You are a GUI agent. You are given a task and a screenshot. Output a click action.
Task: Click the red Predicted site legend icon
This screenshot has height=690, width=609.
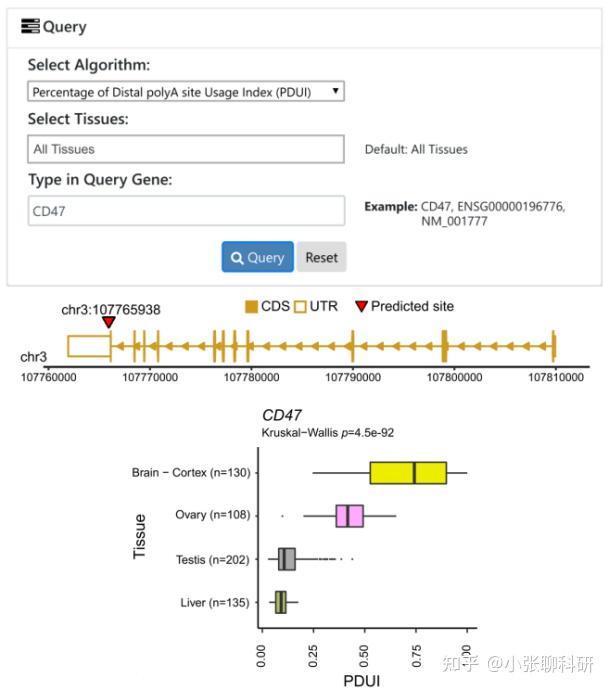[361, 306]
